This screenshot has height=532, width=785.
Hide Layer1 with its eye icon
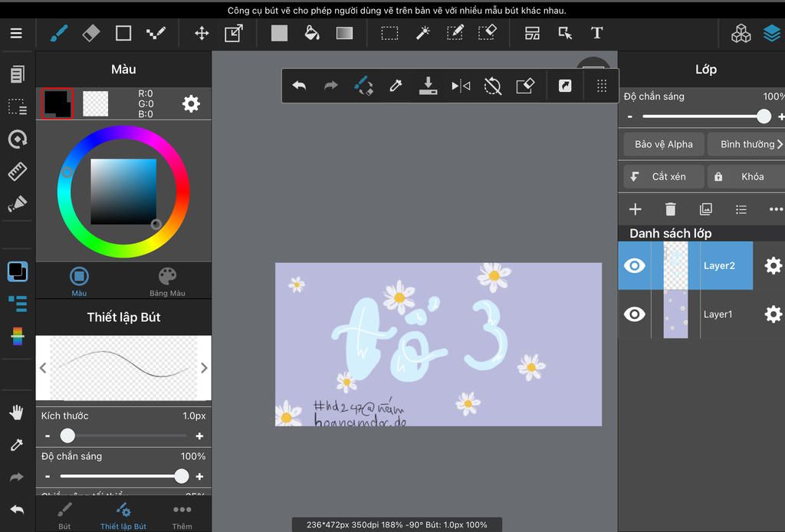pos(634,314)
